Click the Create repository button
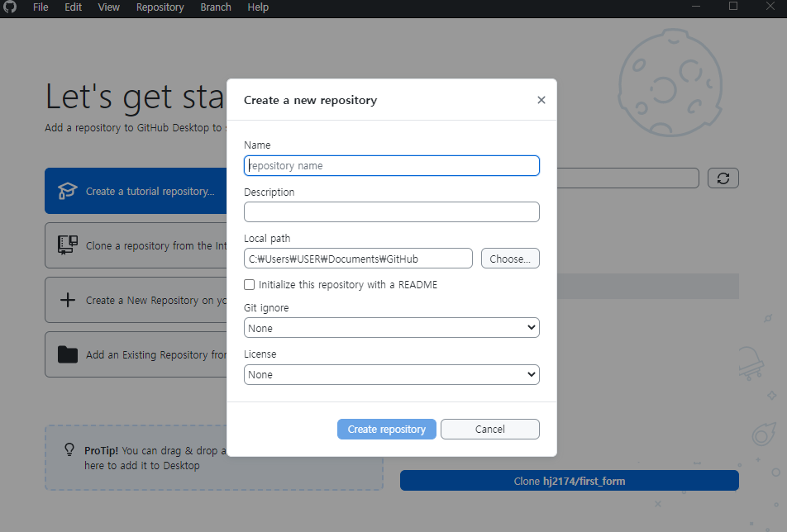The image size is (787, 532). point(387,430)
